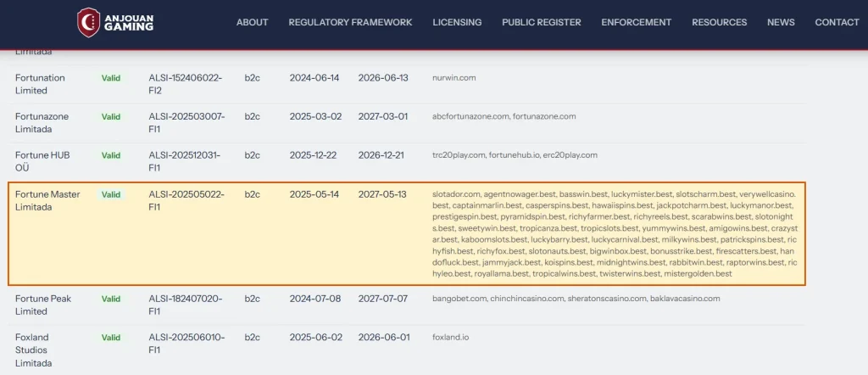Screen dimensions: 868x375
Task: Click the abcfortunazone.com, fortunazone.com domains
Action: click(x=504, y=117)
